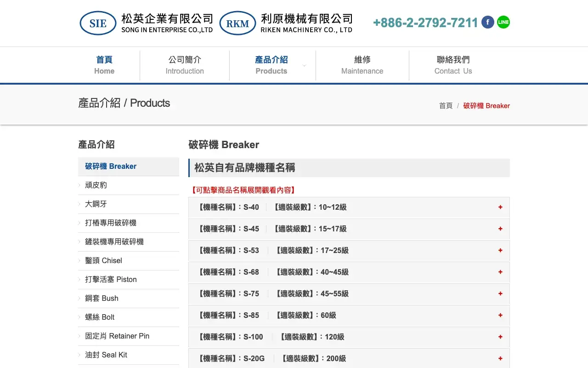588x368 pixels.
Task: Click 首頁 in the breadcrumb
Action: point(446,106)
